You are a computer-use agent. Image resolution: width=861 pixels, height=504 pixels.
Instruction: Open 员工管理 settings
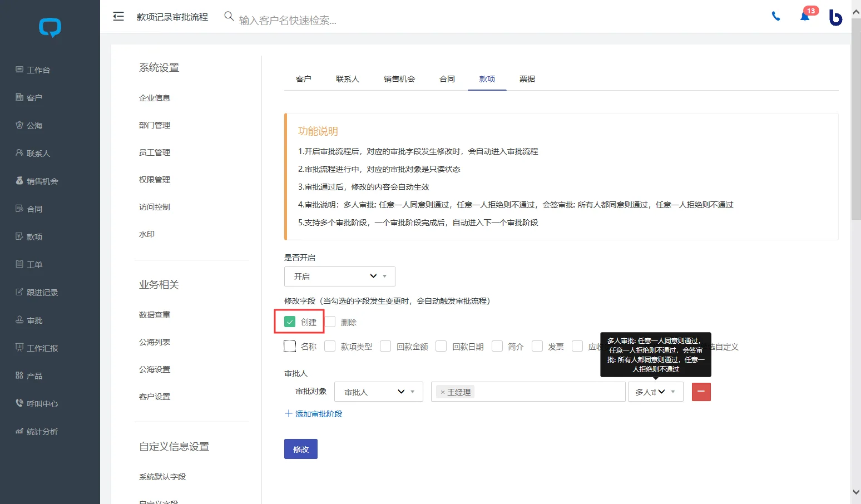click(155, 152)
